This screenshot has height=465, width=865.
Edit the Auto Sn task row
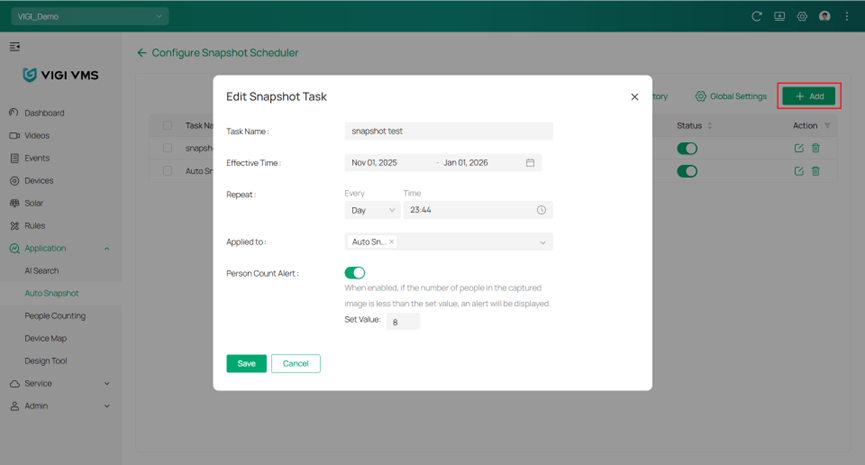799,171
